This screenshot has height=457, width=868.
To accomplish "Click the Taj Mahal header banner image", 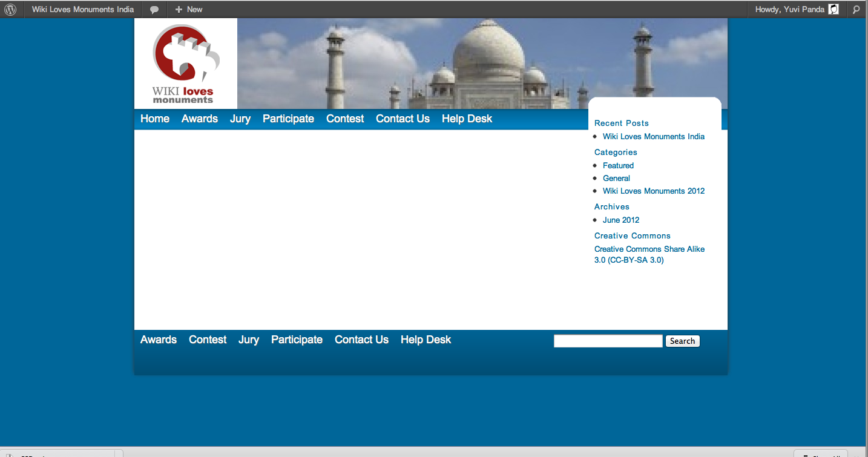I will (482, 64).
